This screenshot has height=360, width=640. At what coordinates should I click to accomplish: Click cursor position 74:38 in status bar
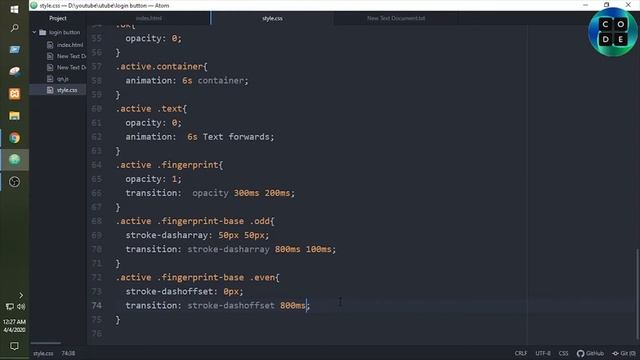point(68,353)
